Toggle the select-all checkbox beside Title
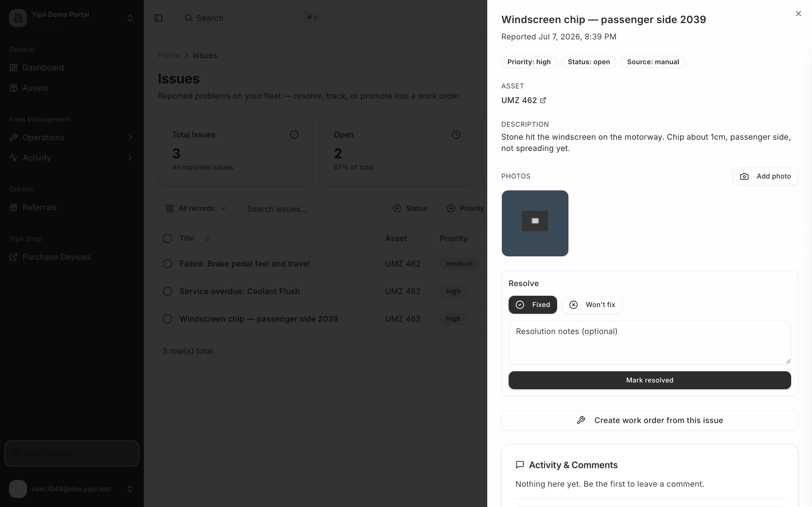The width and height of the screenshot is (812, 507). pyautogui.click(x=167, y=238)
